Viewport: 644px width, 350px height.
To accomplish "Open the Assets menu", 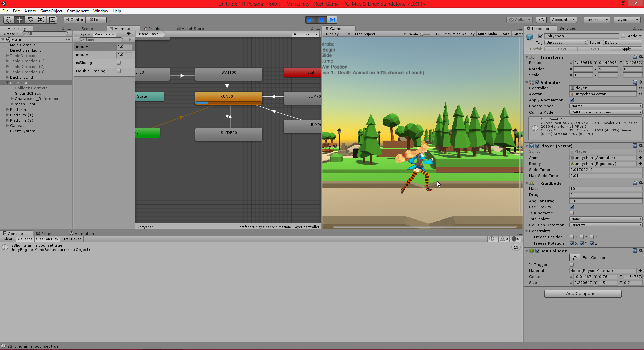I will tap(30, 11).
